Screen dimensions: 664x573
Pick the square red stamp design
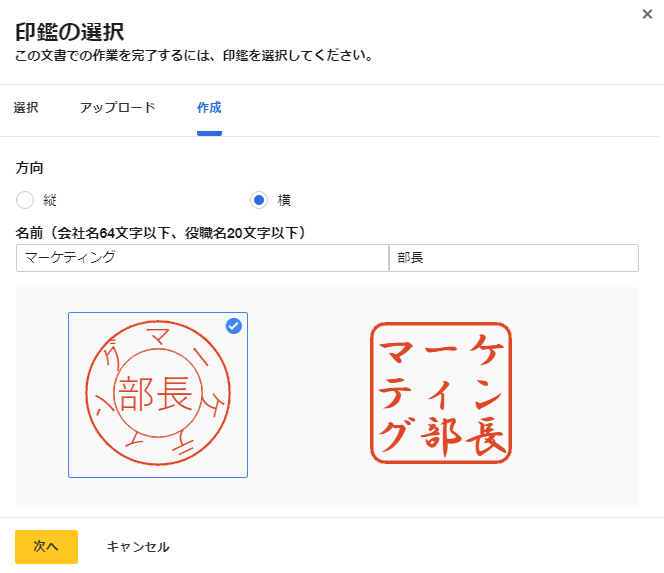click(441, 393)
